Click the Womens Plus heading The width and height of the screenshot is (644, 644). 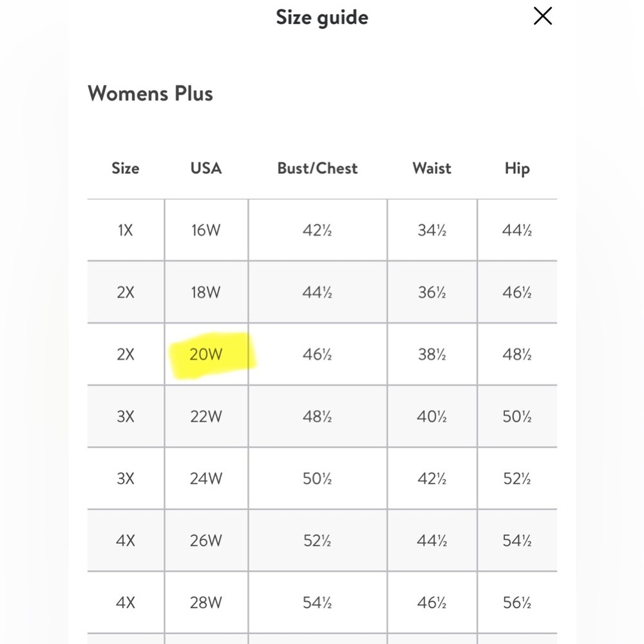150,93
